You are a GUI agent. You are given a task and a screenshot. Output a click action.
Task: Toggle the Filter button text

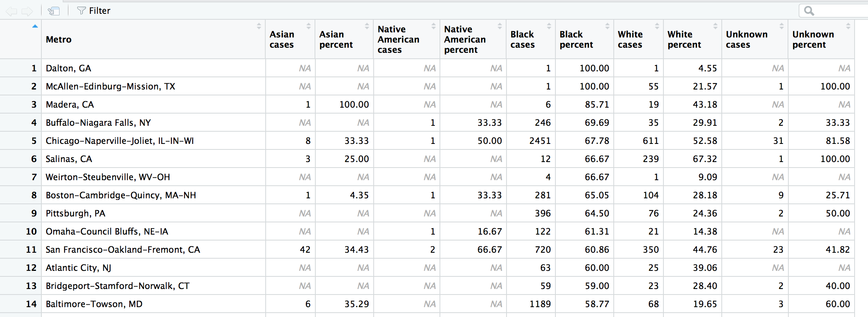(100, 11)
